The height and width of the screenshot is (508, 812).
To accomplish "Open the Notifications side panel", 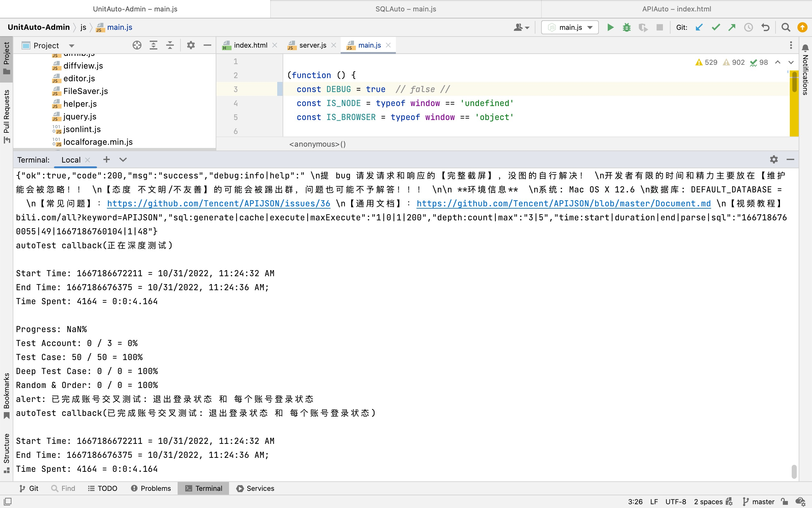I will coord(805,70).
